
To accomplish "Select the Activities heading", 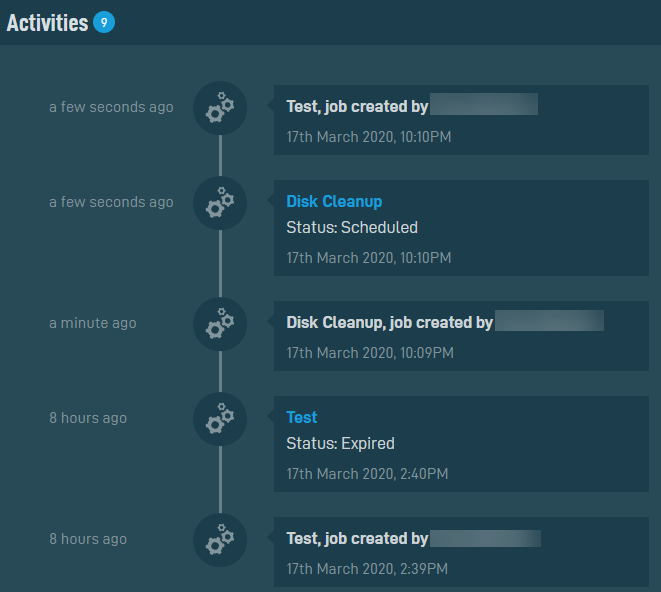I will click(x=48, y=23).
